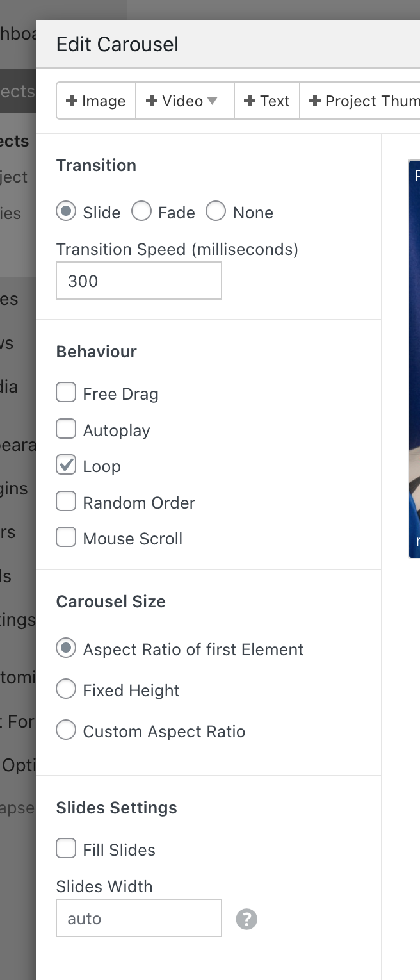Click the Slides Width help question-mark icon
The height and width of the screenshot is (980, 420).
click(x=246, y=919)
